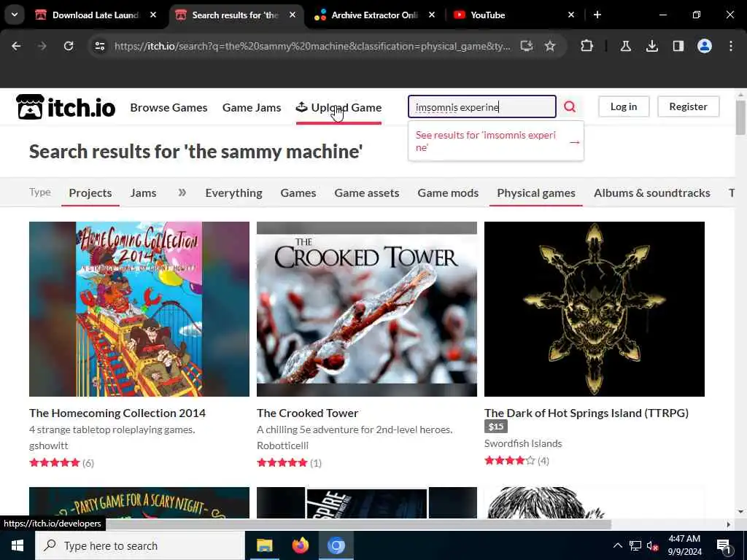The width and height of the screenshot is (747, 560).
Task: Click the horizontal page scrollbar
Action: pyautogui.click(x=357, y=524)
